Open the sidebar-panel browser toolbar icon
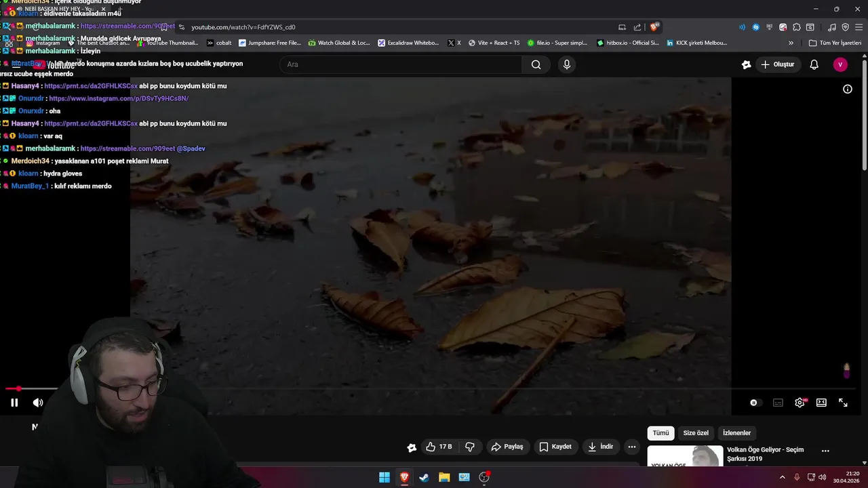 tap(810, 27)
